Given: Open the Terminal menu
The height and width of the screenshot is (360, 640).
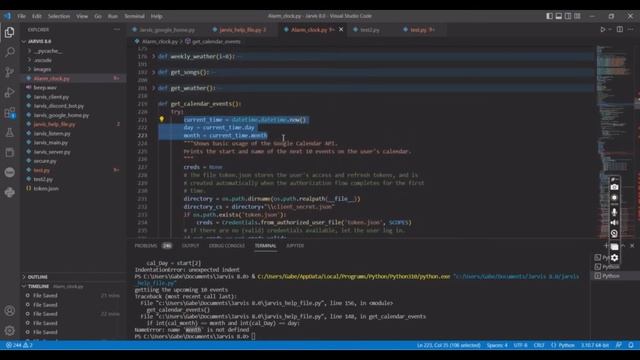Looking at the screenshot, I should click(134, 16).
